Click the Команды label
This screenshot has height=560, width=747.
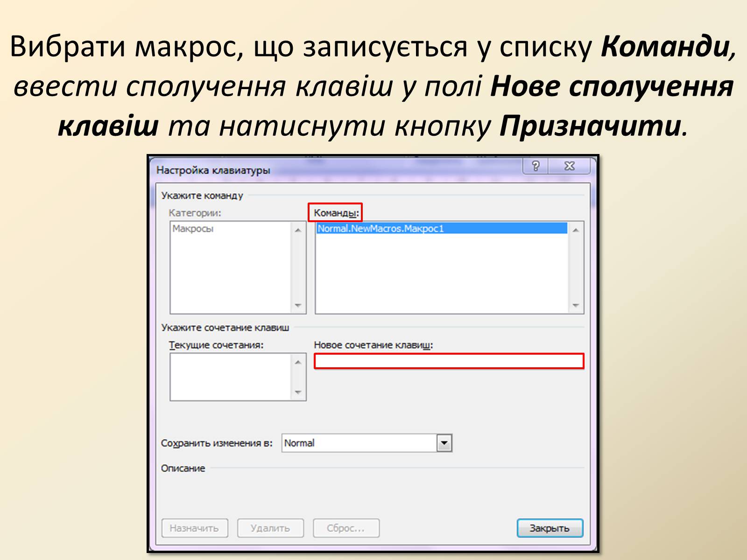336,213
